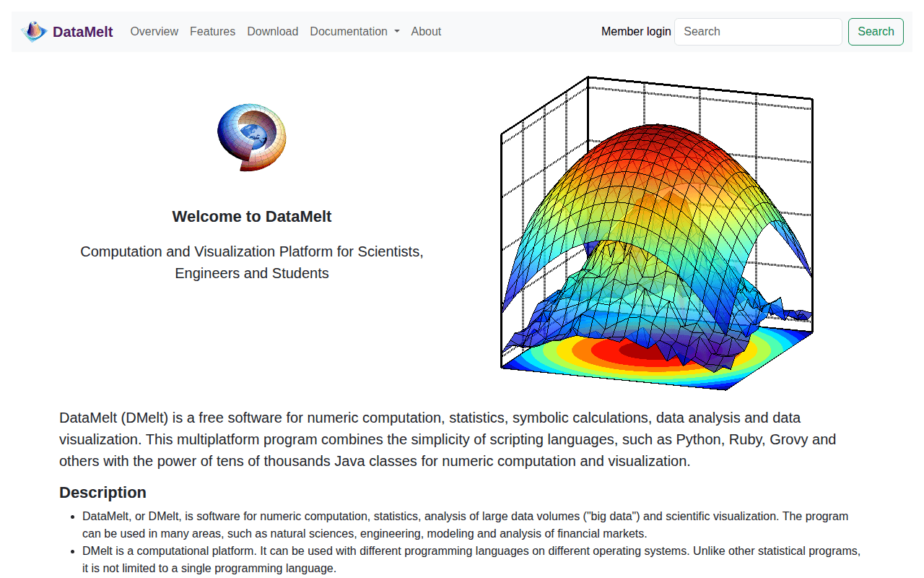The width and height of the screenshot is (924, 578).
Task: Click the Welcome to DataMelt heading
Action: (x=252, y=216)
